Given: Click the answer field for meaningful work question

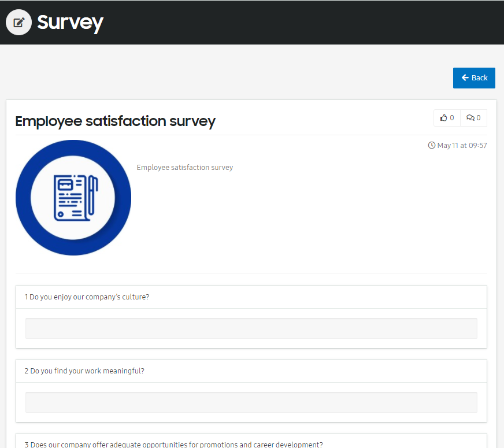Looking at the screenshot, I should pyautogui.click(x=251, y=402).
